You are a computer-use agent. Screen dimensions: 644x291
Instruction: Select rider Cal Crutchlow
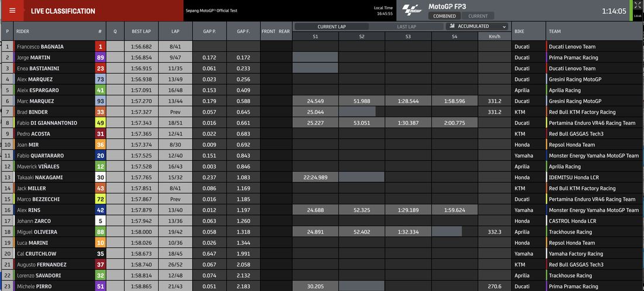tap(36, 254)
